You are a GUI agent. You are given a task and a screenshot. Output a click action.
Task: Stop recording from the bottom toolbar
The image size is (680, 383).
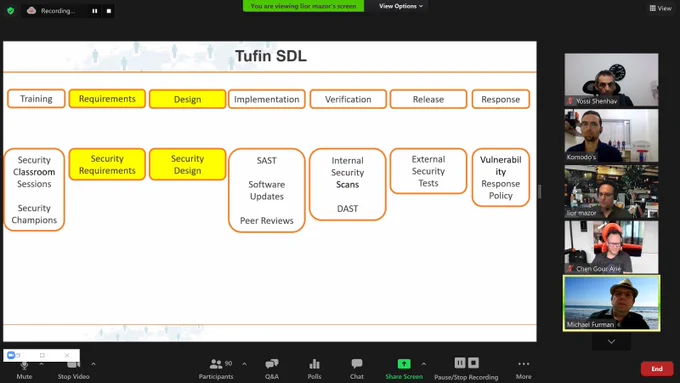click(x=474, y=363)
